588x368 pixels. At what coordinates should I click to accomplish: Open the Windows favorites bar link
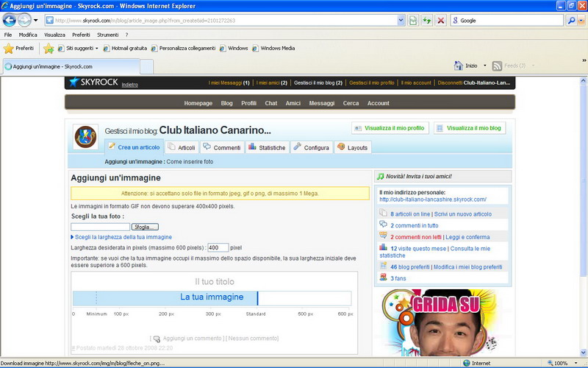tap(234, 48)
